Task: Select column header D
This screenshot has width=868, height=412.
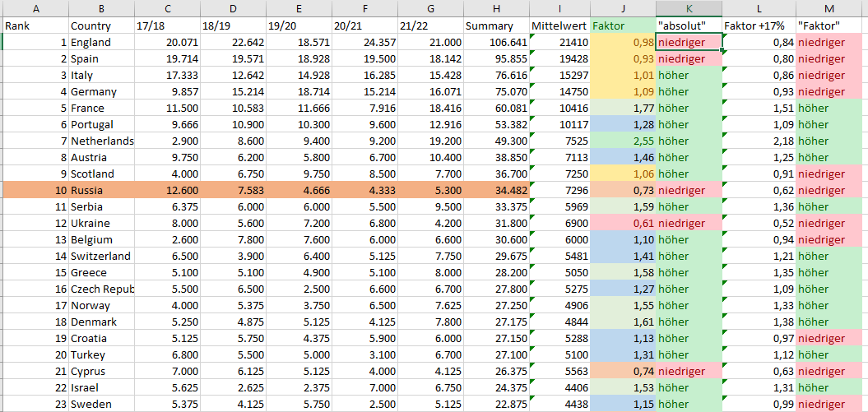Action: 234,8
